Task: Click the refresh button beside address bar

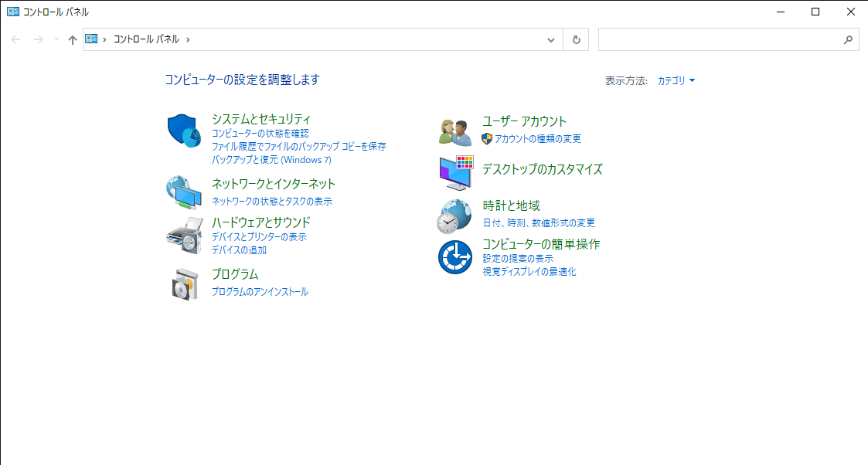Action: 577,40
